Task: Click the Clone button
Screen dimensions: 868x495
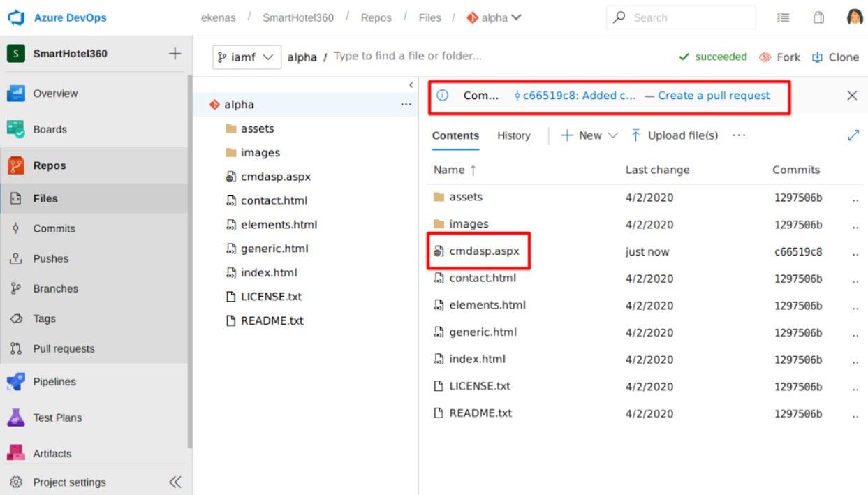Action: (835, 57)
